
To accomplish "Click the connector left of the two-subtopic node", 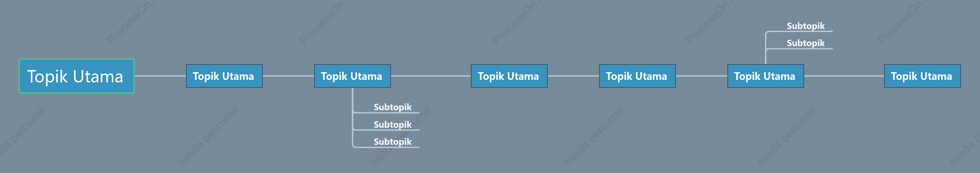I will pyautogui.click(x=702, y=76).
